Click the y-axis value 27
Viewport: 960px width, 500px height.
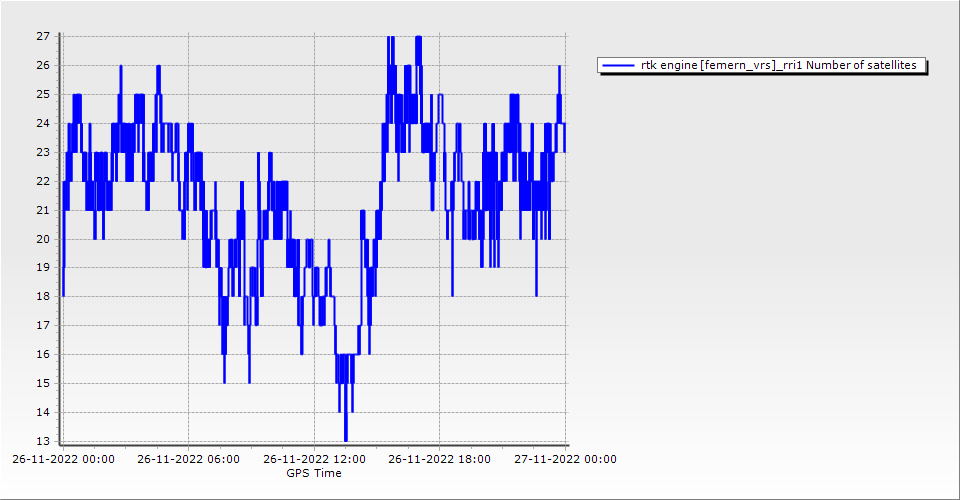click(x=43, y=36)
